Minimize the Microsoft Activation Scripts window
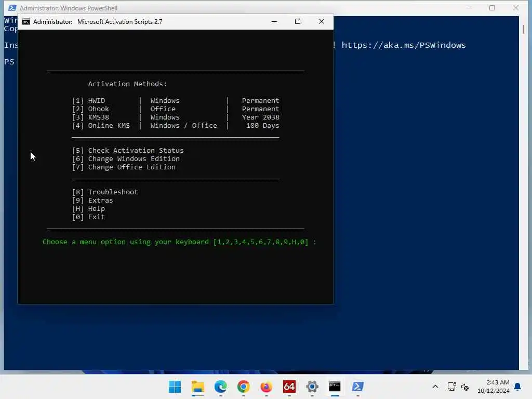Image resolution: width=532 pixels, height=399 pixels. point(274,22)
